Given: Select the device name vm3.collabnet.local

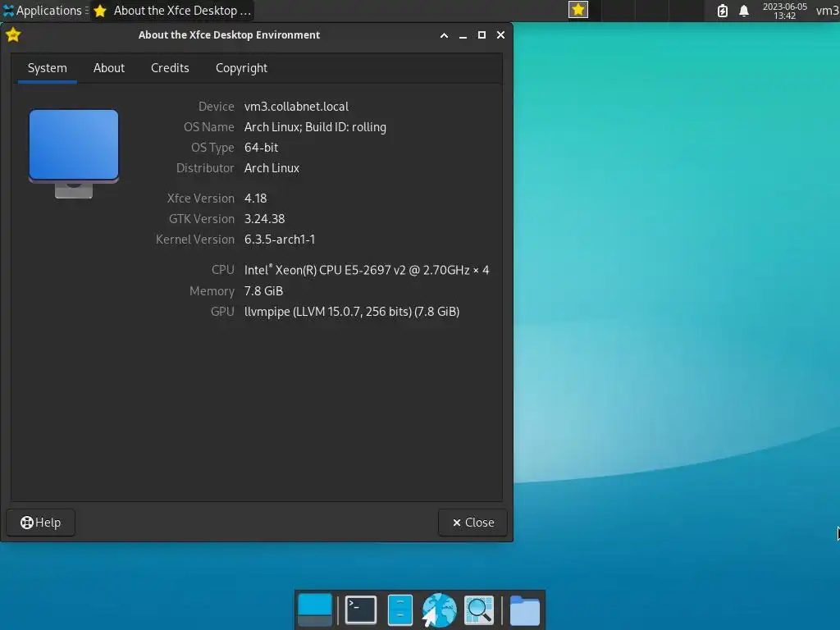Looking at the screenshot, I should 296,107.
